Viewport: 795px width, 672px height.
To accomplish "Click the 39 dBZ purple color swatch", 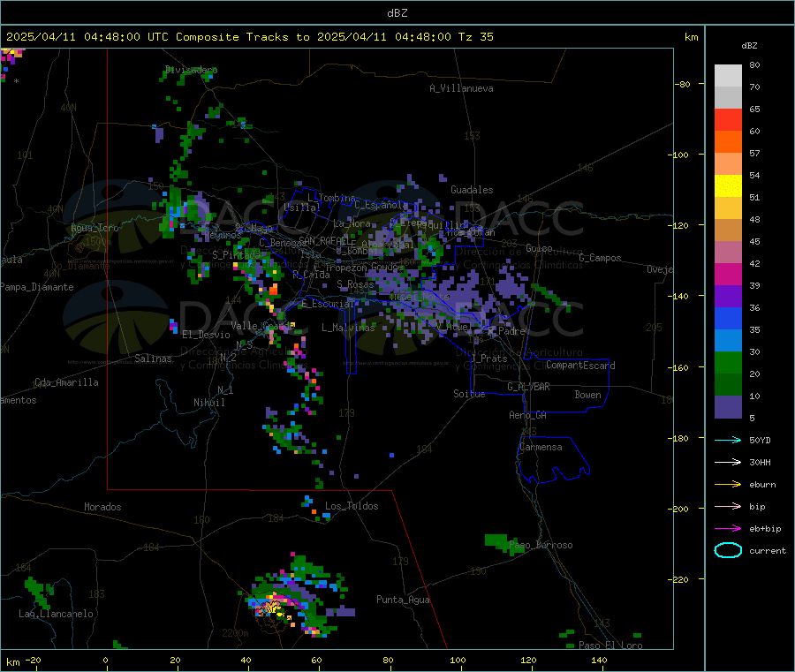I will pos(728,297).
